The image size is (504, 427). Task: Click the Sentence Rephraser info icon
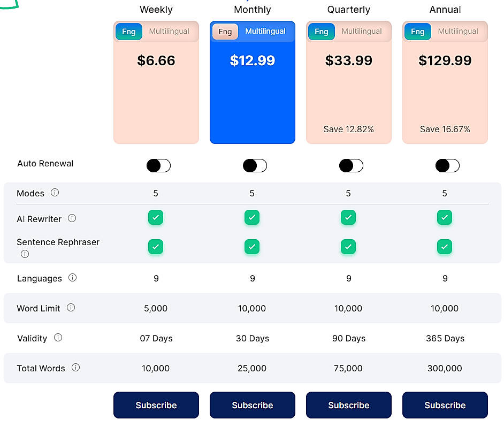point(25,254)
